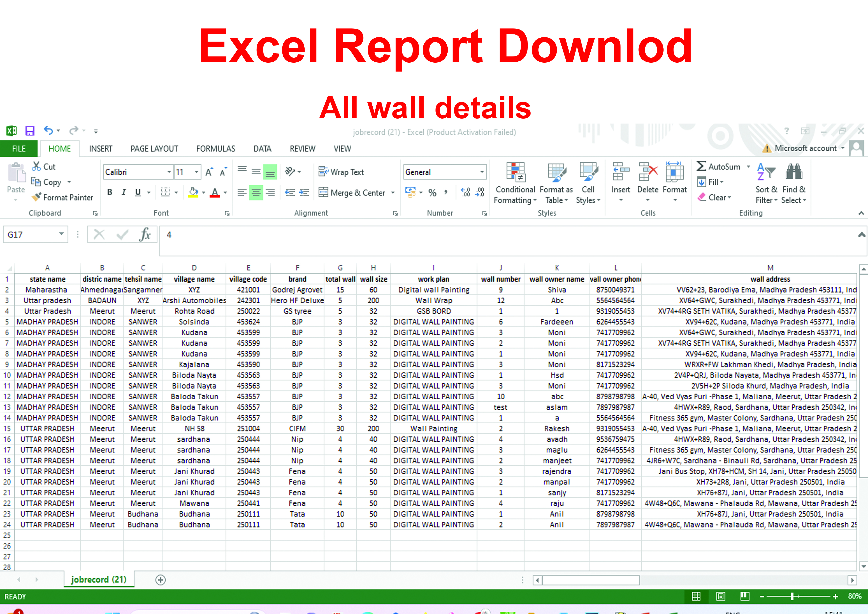The height and width of the screenshot is (614, 868).
Task: Switch to PAGE LAYOUT ribbon tab
Action: [154, 149]
